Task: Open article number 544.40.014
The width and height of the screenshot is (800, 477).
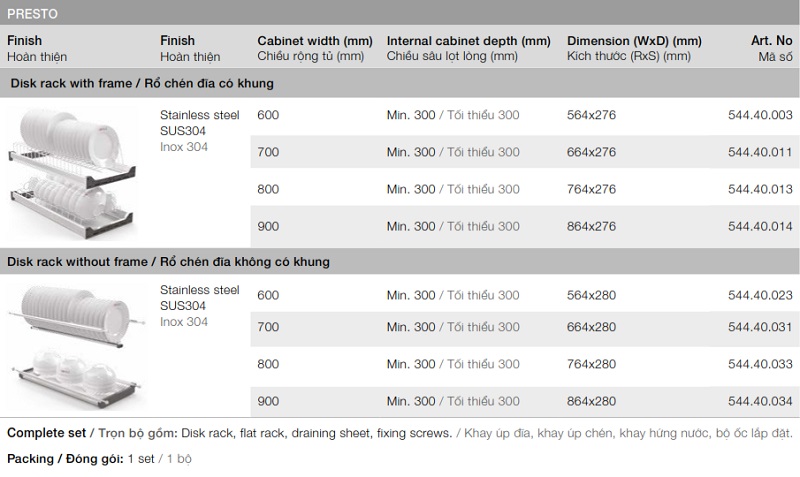Action: click(x=760, y=226)
